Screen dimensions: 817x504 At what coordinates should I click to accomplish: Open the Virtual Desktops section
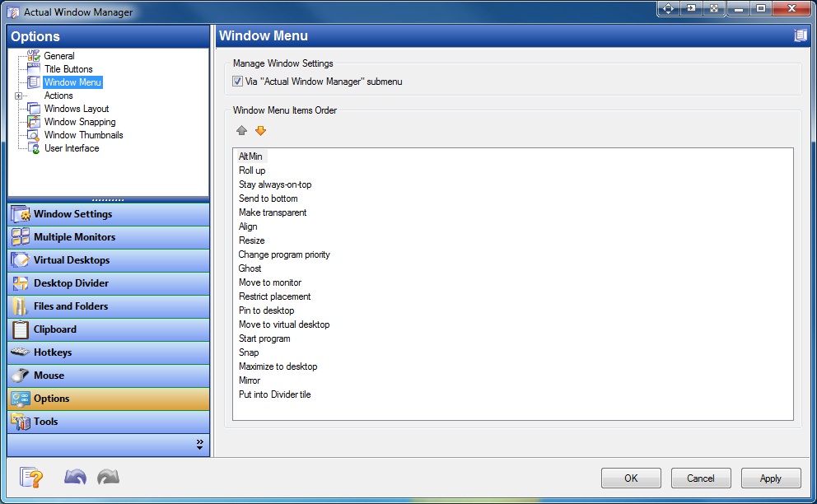[x=109, y=260]
